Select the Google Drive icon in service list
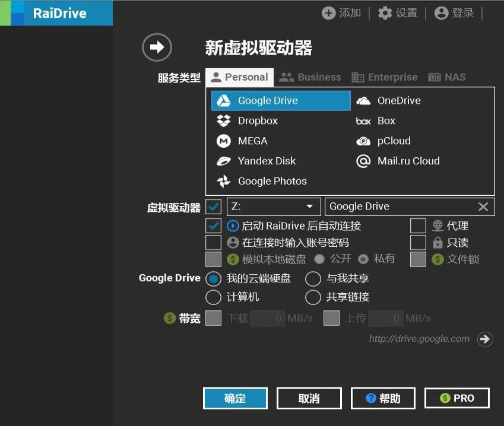 pyautogui.click(x=223, y=101)
